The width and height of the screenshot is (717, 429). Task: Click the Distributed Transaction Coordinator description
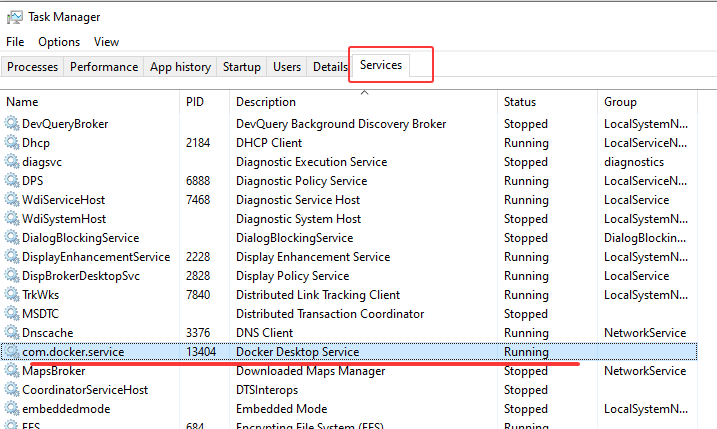point(330,314)
